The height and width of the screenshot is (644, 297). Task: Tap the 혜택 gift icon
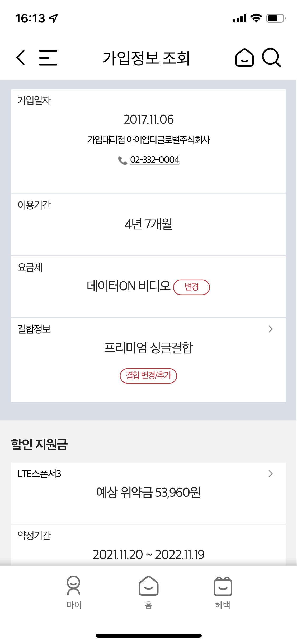tap(223, 586)
